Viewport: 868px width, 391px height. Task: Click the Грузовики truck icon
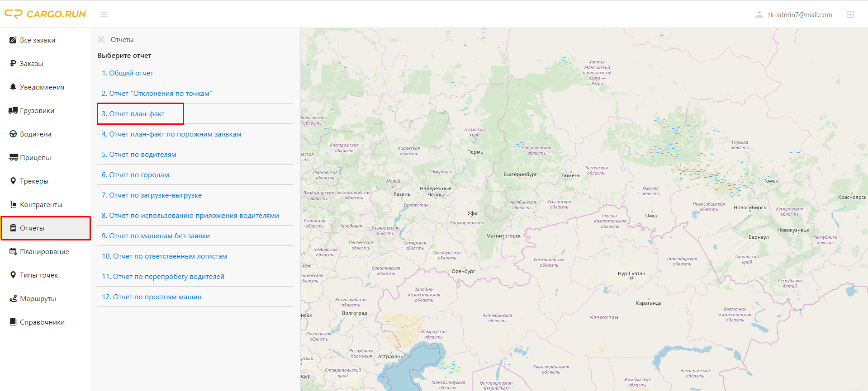tap(13, 110)
